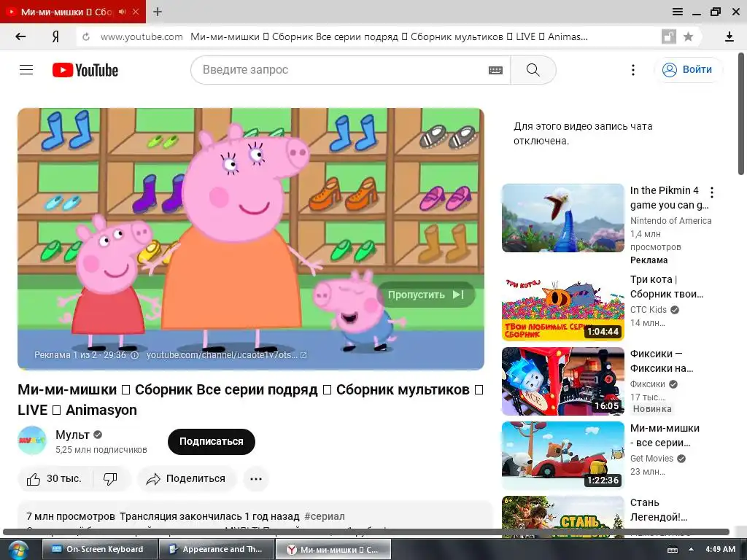Image resolution: width=747 pixels, height=560 pixels.
Task: Select the Ми-ми-мишки browser tab
Action: click(65, 12)
